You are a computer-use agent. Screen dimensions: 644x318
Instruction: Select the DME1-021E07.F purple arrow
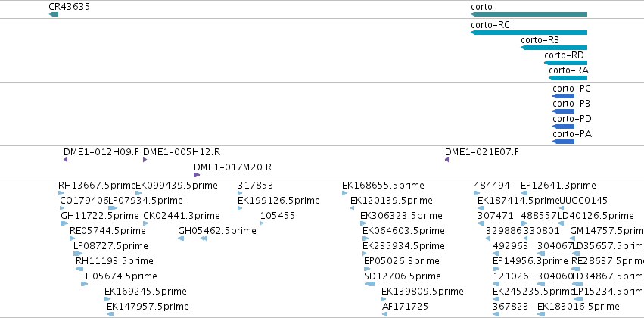[446, 160]
